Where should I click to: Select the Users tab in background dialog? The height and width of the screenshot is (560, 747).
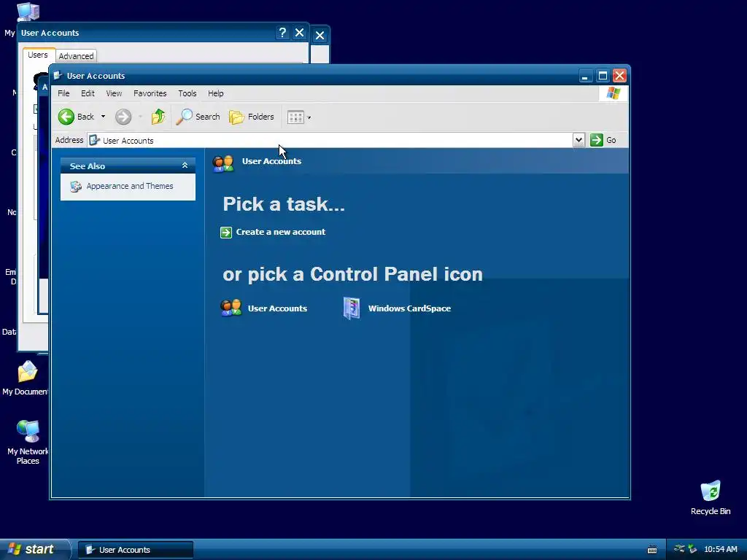click(38, 55)
